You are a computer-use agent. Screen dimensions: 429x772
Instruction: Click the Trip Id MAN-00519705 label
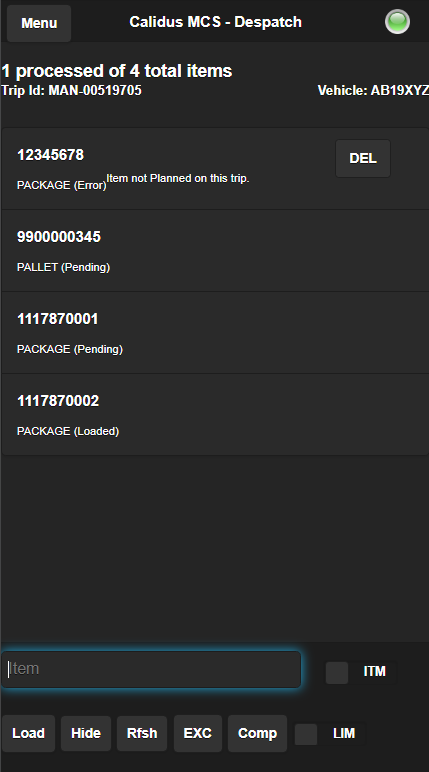71,90
